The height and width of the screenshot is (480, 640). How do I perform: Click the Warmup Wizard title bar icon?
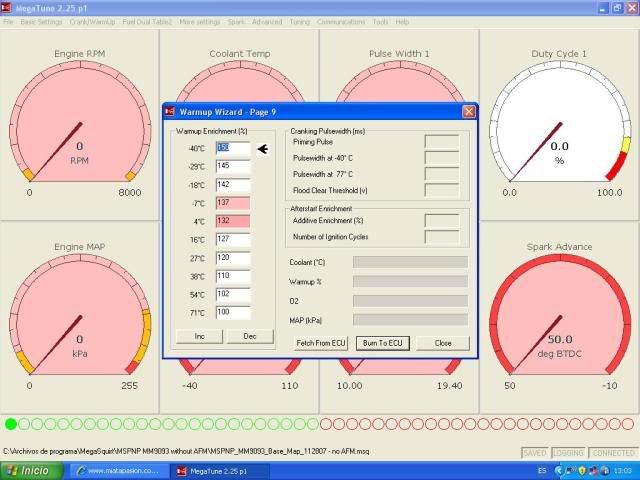pyautogui.click(x=170, y=112)
